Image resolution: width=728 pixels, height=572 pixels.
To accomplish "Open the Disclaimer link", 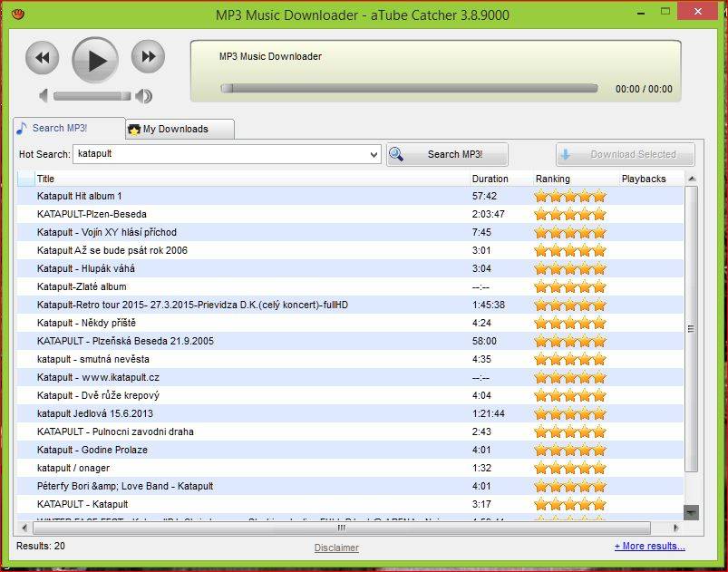I will click(x=336, y=548).
